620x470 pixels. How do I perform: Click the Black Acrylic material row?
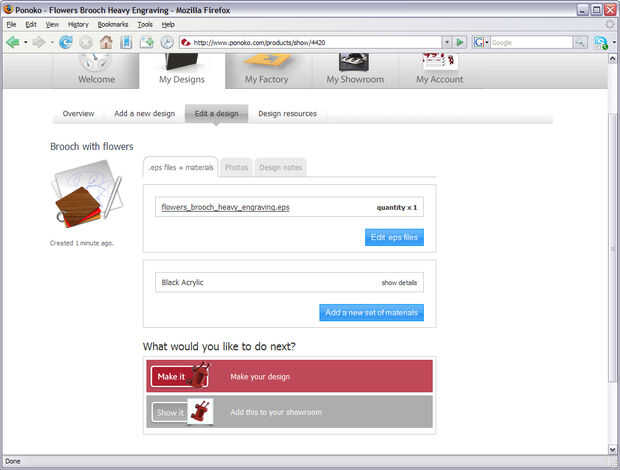[x=289, y=282]
